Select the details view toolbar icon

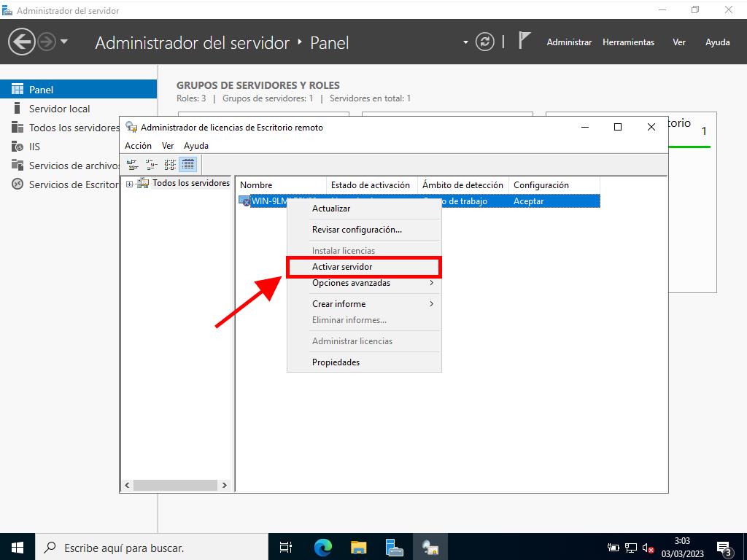[x=188, y=164]
